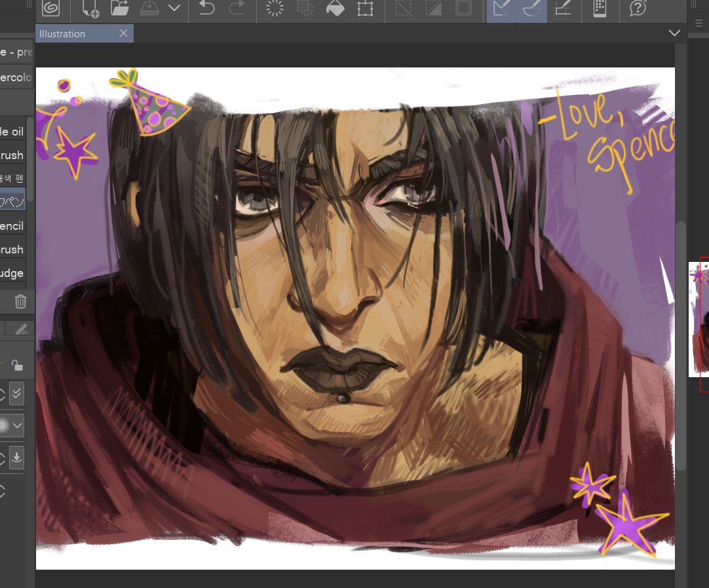709x588 pixels.
Task: Click the Deselect icon
Action: click(404, 8)
